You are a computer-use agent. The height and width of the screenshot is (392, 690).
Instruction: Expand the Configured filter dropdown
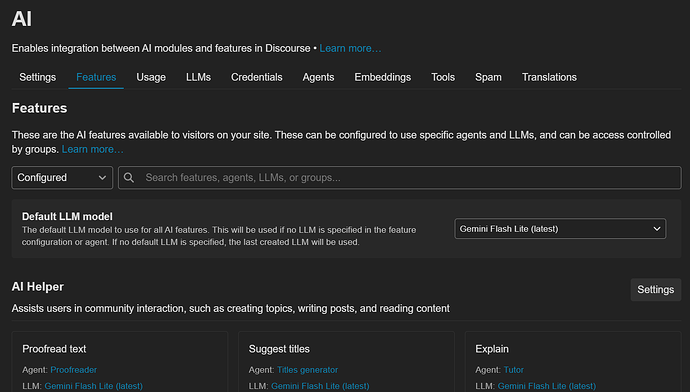click(62, 178)
